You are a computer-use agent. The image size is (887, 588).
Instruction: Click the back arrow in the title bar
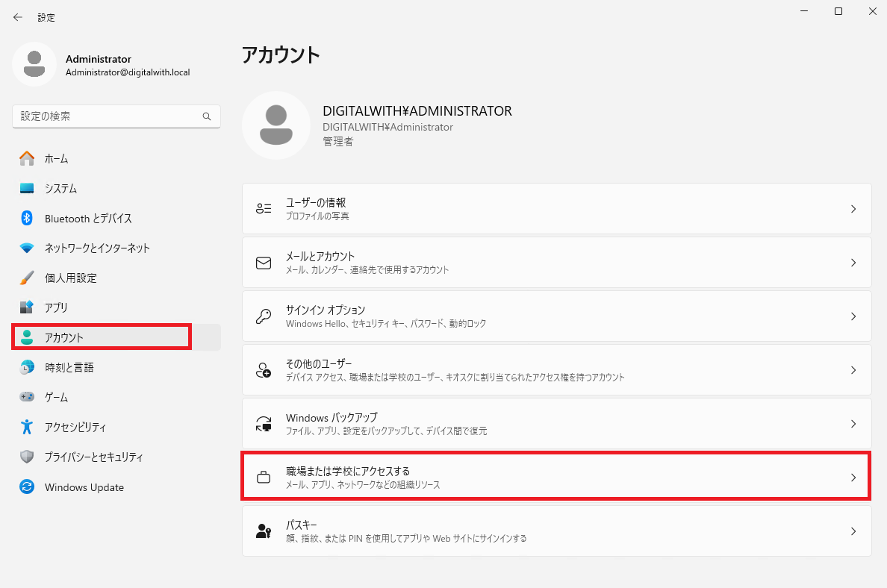17,17
